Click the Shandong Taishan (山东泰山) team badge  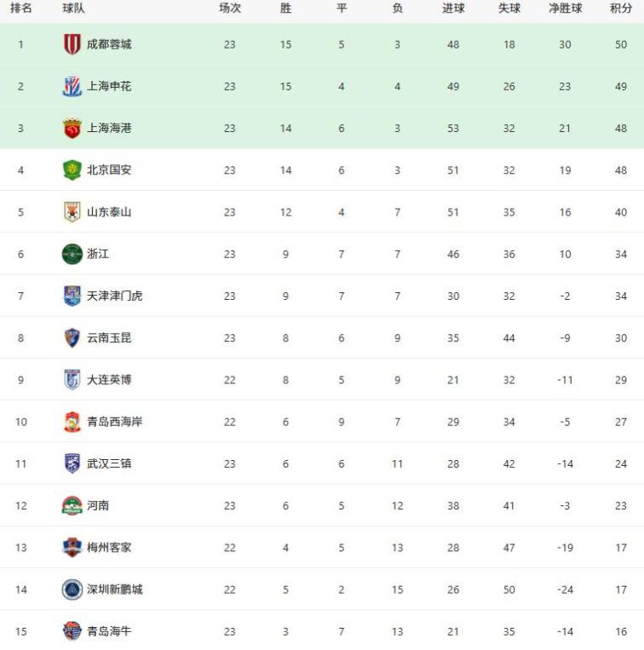(x=72, y=212)
